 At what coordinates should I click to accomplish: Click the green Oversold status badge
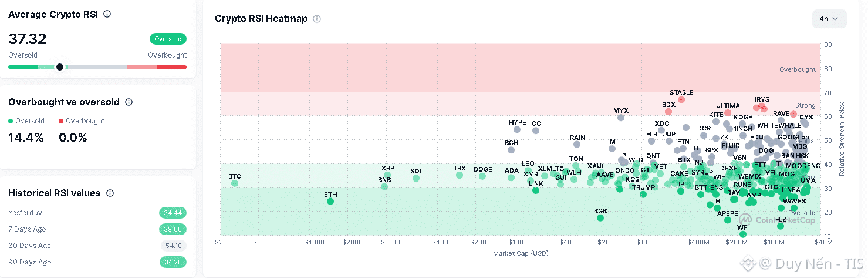[x=168, y=39]
